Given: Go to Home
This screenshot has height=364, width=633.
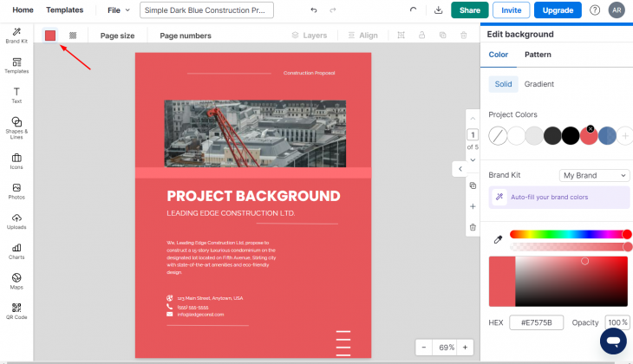Looking at the screenshot, I should coord(23,10).
